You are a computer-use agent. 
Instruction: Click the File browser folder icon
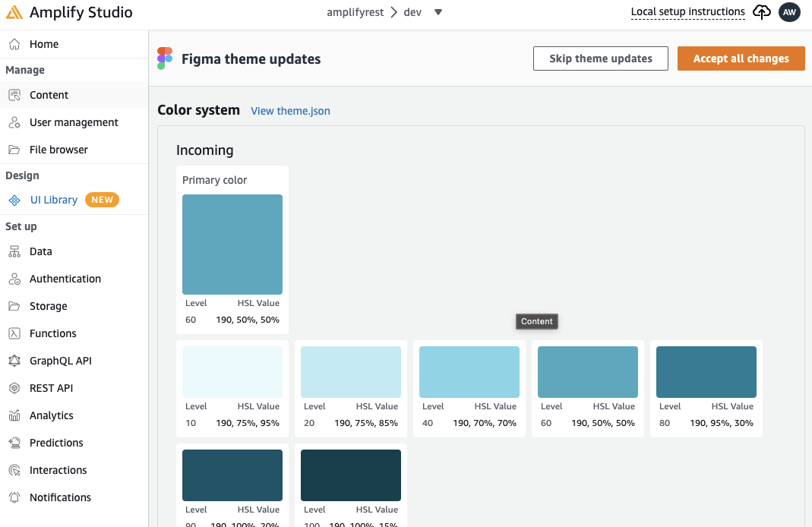coord(14,150)
